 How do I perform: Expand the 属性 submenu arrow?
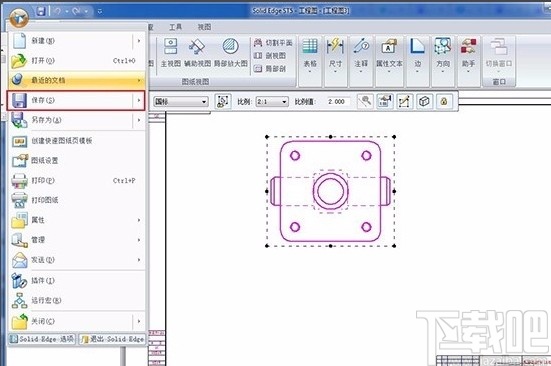139,220
